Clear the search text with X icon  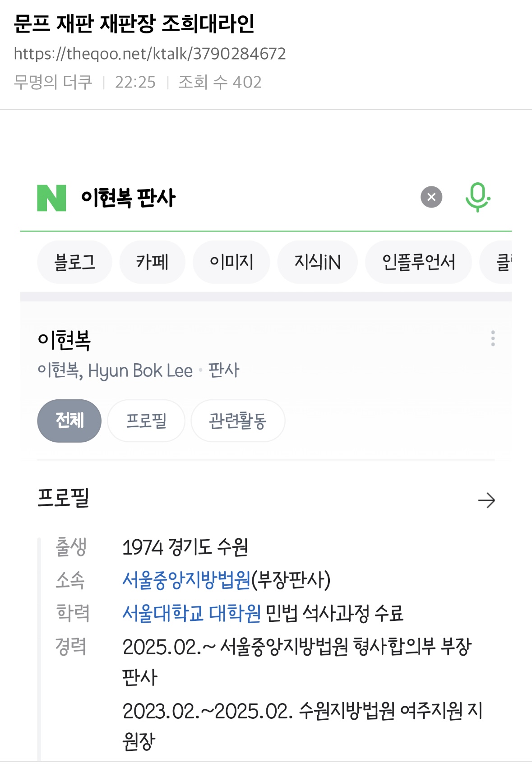click(x=431, y=197)
